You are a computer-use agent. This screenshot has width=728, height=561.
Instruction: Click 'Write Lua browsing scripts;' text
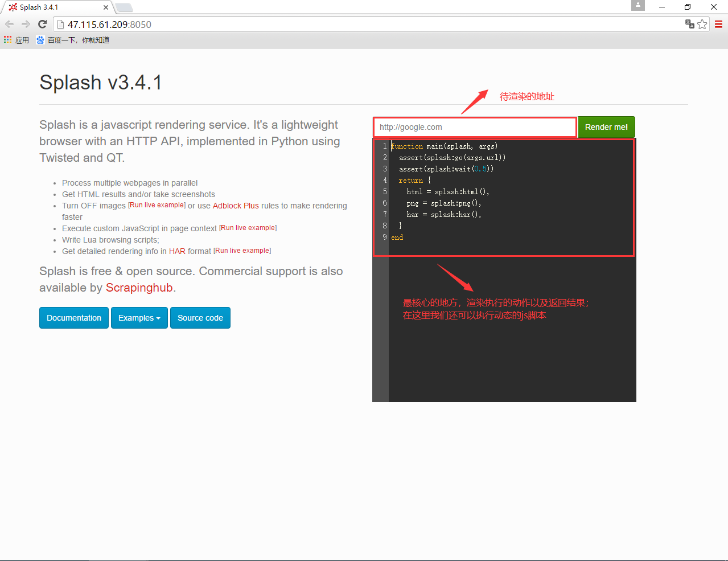[x=110, y=240]
